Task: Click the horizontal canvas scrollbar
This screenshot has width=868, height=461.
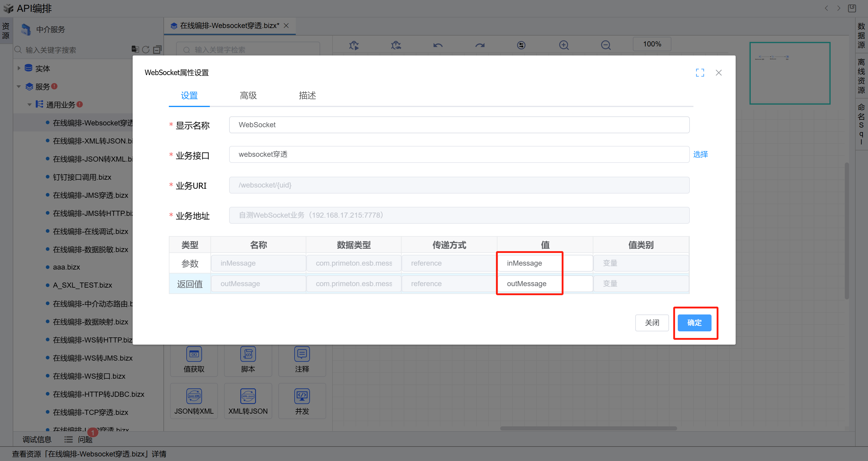Action: (x=588, y=428)
